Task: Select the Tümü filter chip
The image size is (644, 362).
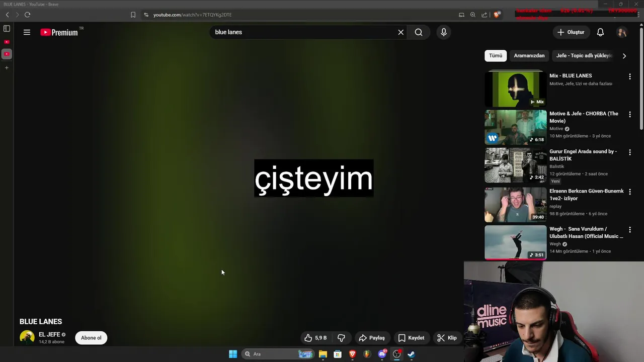Action: 496,55
